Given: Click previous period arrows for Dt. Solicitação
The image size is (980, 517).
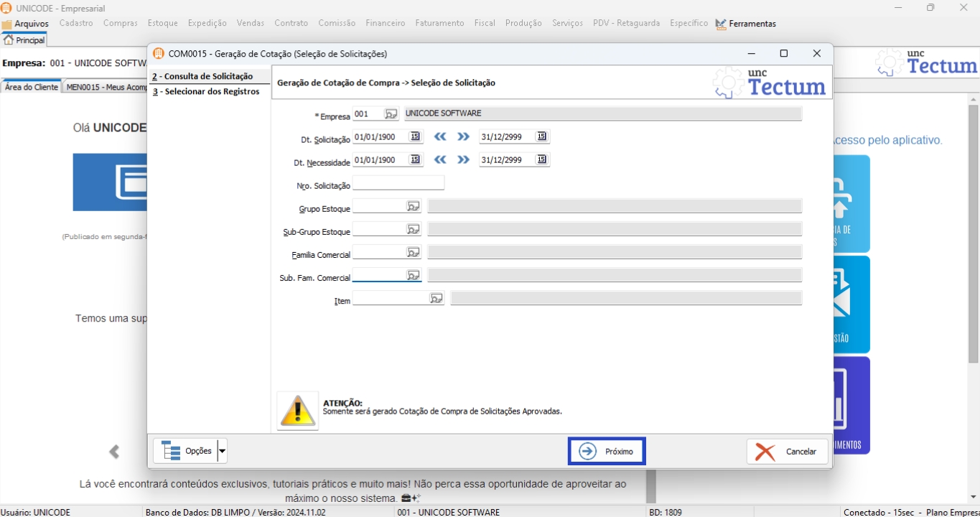Looking at the screenshot, I should 440,137.
